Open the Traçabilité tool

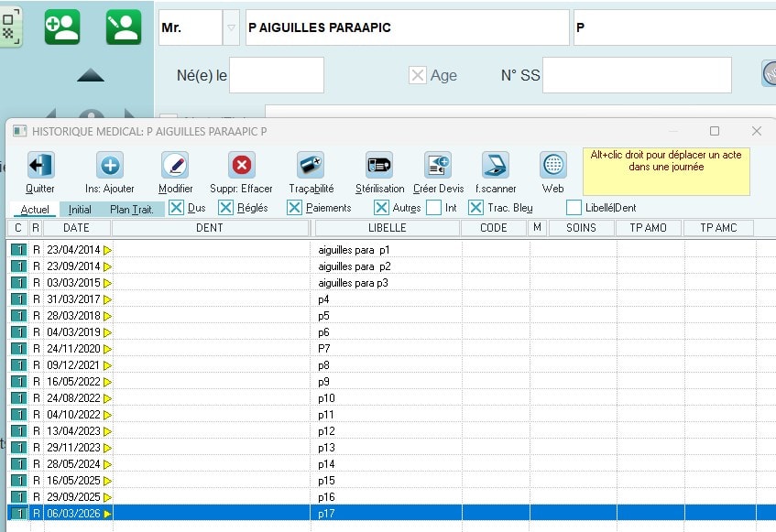click(311, 165)
